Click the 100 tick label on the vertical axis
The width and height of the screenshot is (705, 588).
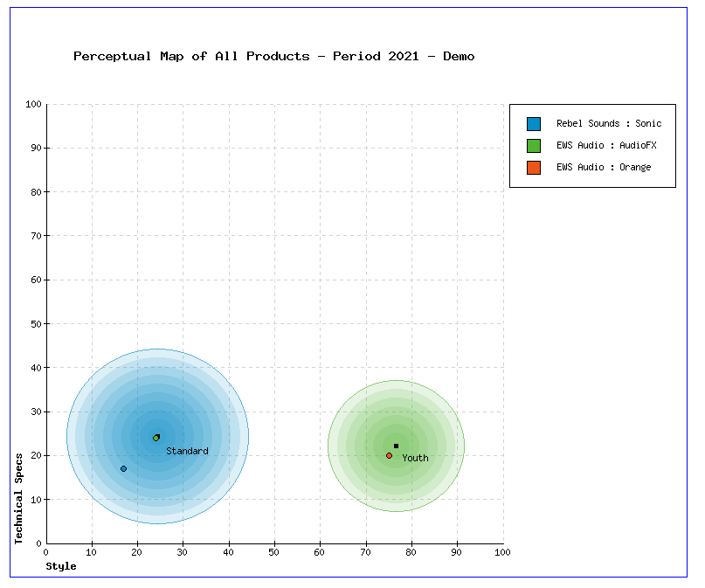(33, 105)
